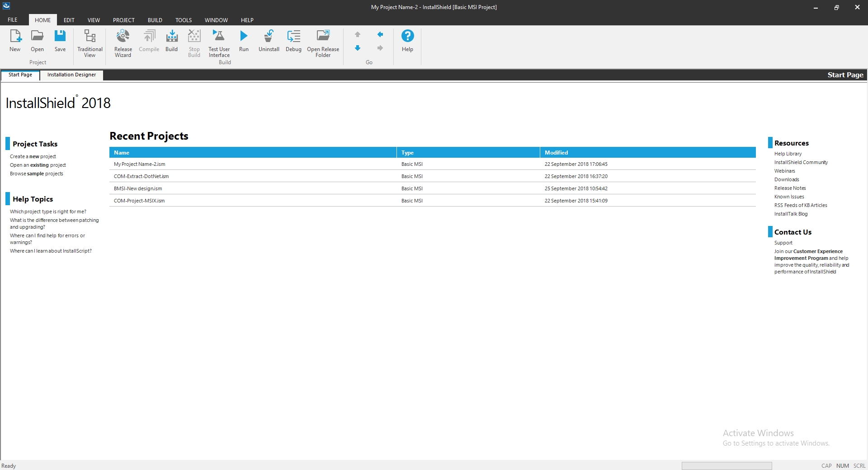This screenshot has width=868, height=470.
Task: Open RSS Feeds of KB Articles link
Action: click(x=801, y=205)
